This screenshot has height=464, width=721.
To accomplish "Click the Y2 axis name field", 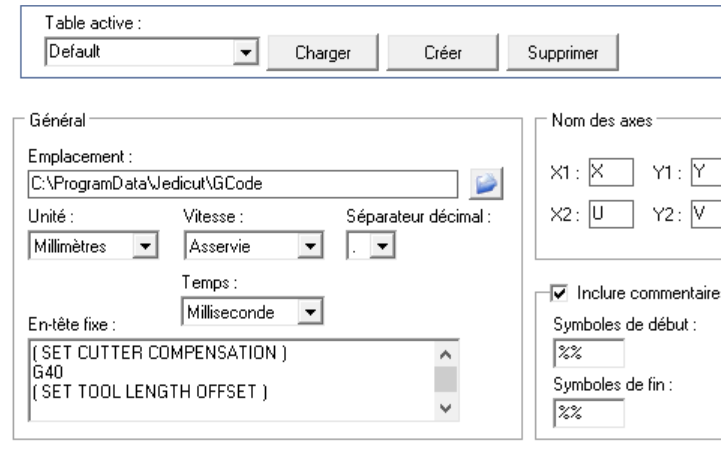I will coord(706,214).
